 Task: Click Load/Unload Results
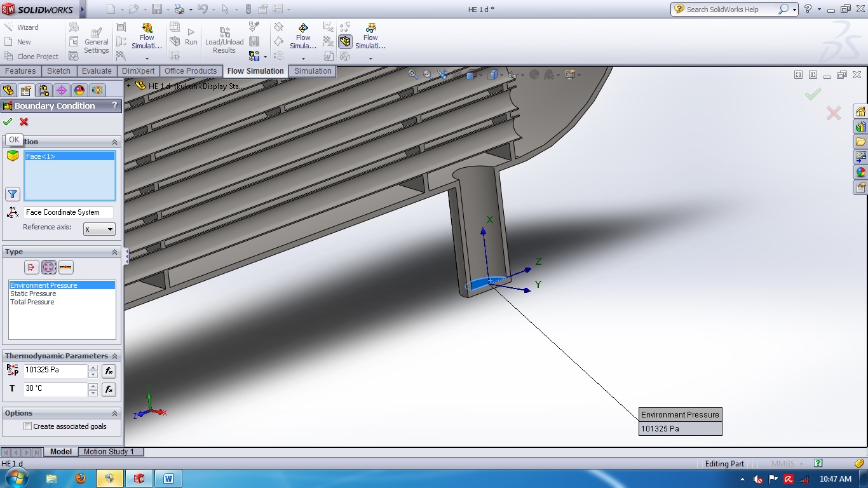point(224,41)
